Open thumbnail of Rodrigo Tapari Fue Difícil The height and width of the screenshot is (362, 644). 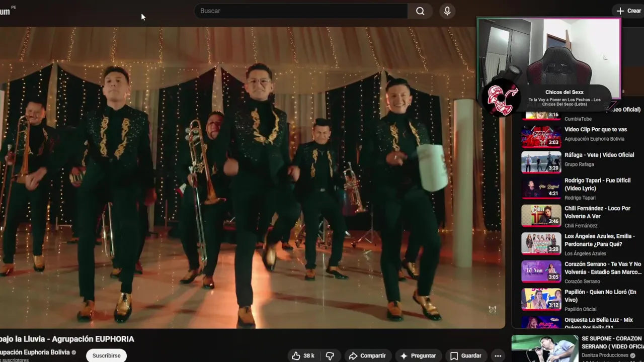(x=541, y=188)
